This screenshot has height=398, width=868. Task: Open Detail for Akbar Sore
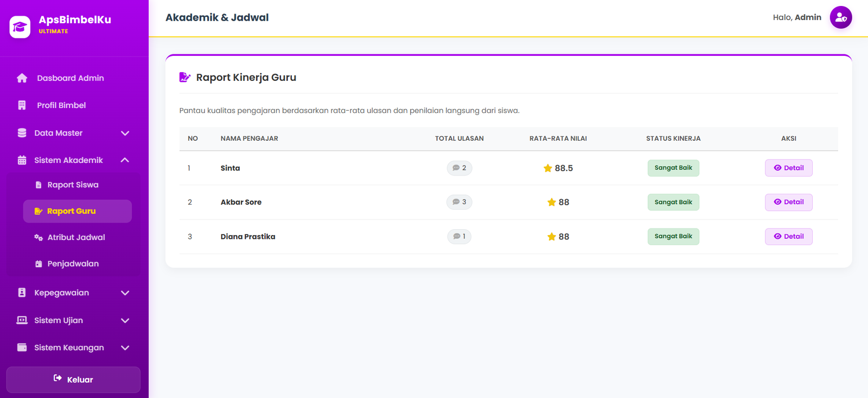coord(789,202)
